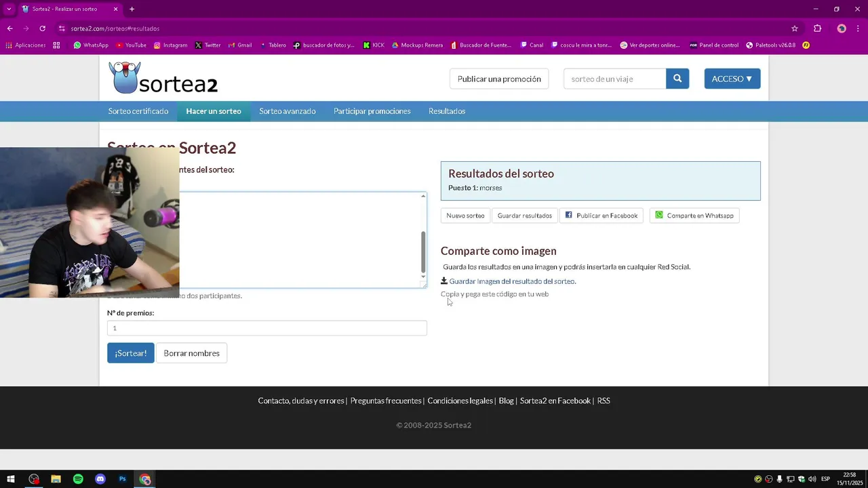Switch to Sorteo avanzado tab

coord(288,111)
